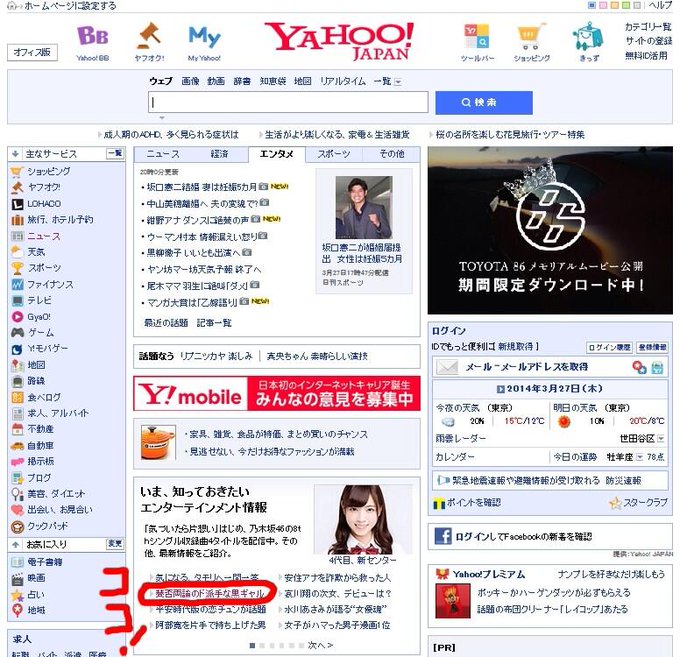Screen dimensions: 680x657
Task: Switch to the スポーツ tab
Action: (333, 154)
